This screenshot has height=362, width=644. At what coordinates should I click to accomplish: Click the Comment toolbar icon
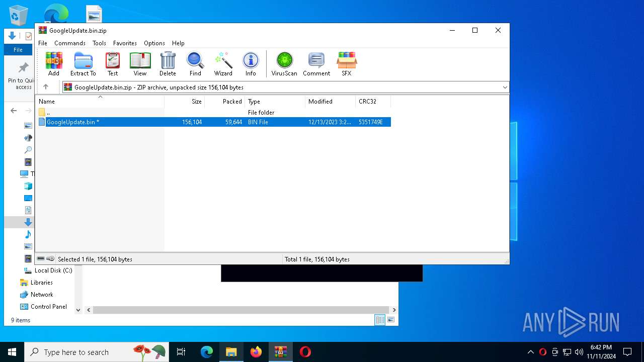[x=316, y=64]
